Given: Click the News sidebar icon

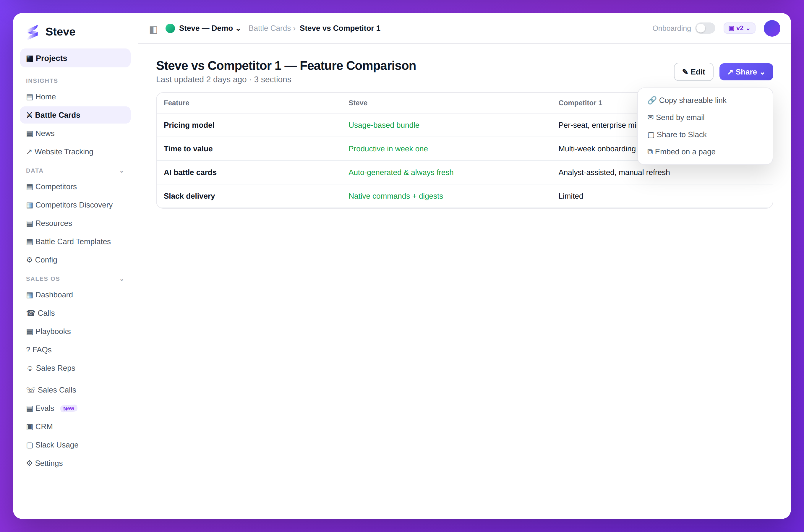Looking at the screenshot, I should (30, 134).
